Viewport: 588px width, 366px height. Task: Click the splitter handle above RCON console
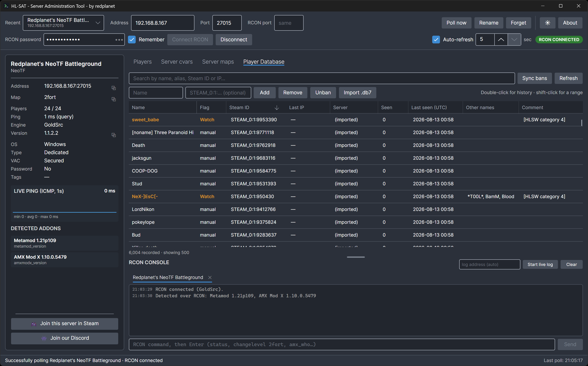coord(356,257)
